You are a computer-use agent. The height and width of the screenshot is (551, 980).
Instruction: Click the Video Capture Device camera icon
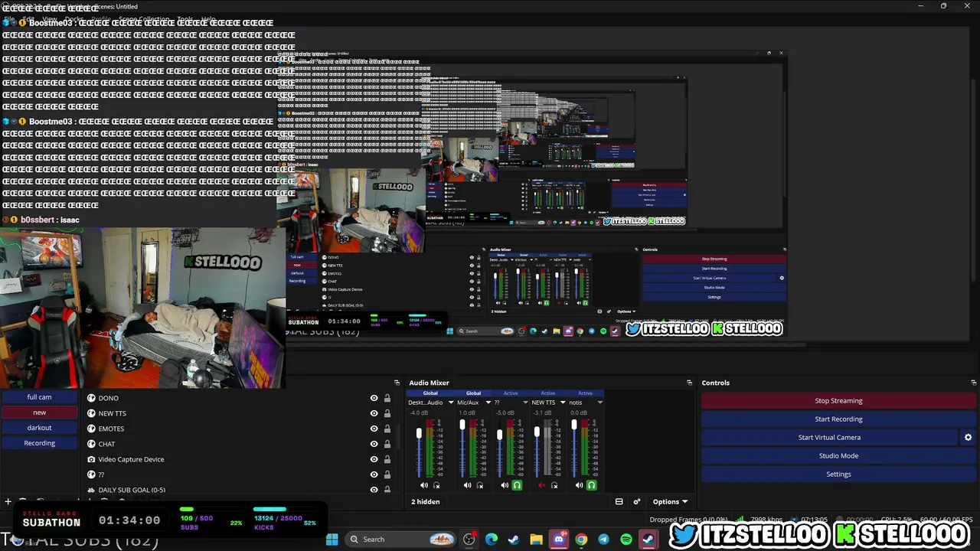[x=92, y=459]
